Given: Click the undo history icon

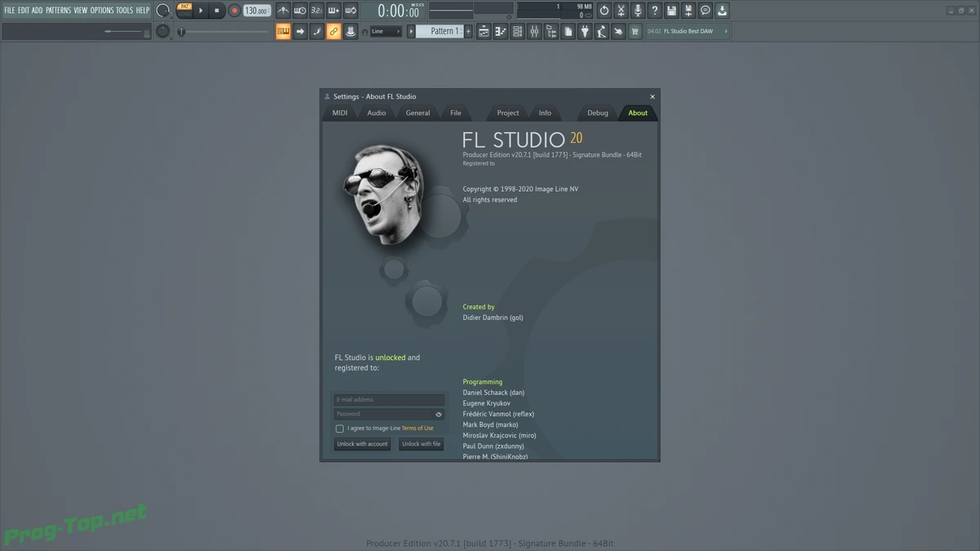Looking at the screenshot, I should point(604,11).
